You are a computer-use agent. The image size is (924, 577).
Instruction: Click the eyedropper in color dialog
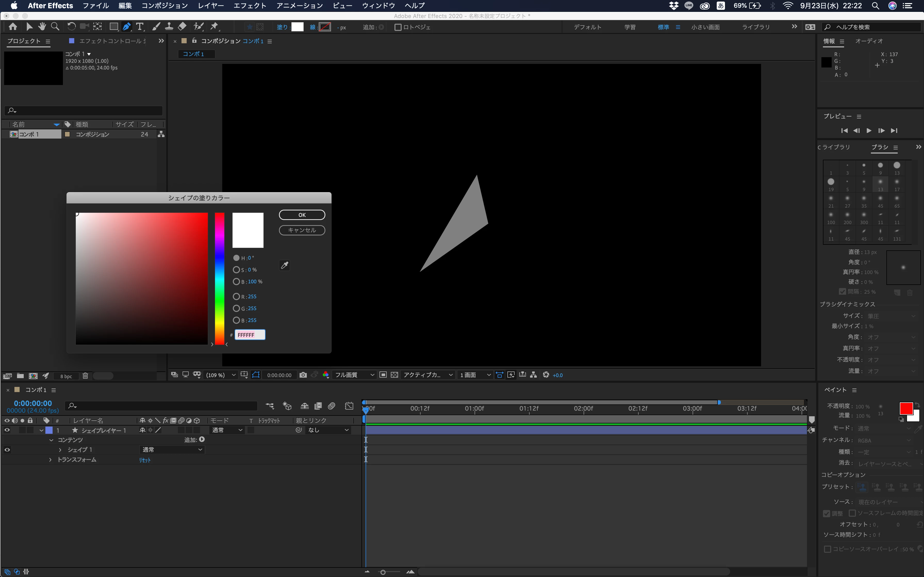(x=284, y=265)
